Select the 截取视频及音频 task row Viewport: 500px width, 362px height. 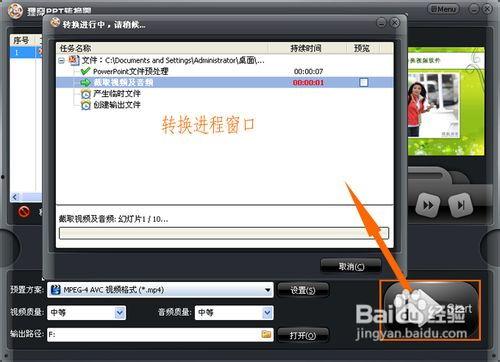(225, 82)
